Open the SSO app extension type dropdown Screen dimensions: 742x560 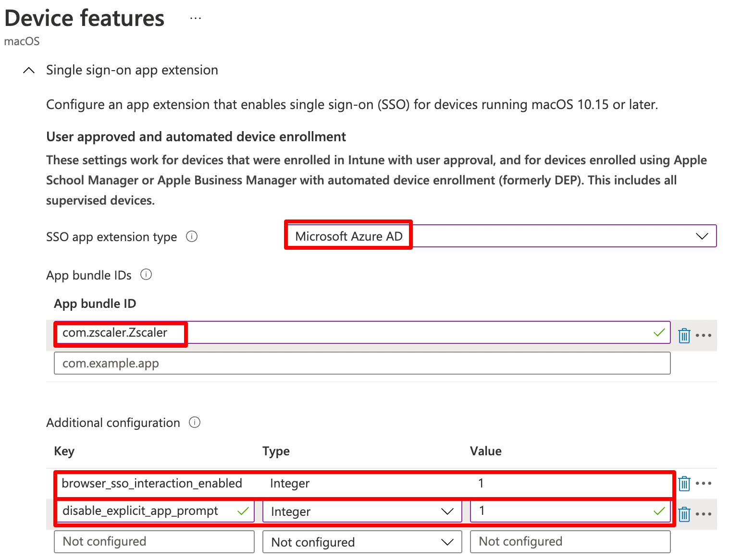pyautogui.click(x=702, y=236)
